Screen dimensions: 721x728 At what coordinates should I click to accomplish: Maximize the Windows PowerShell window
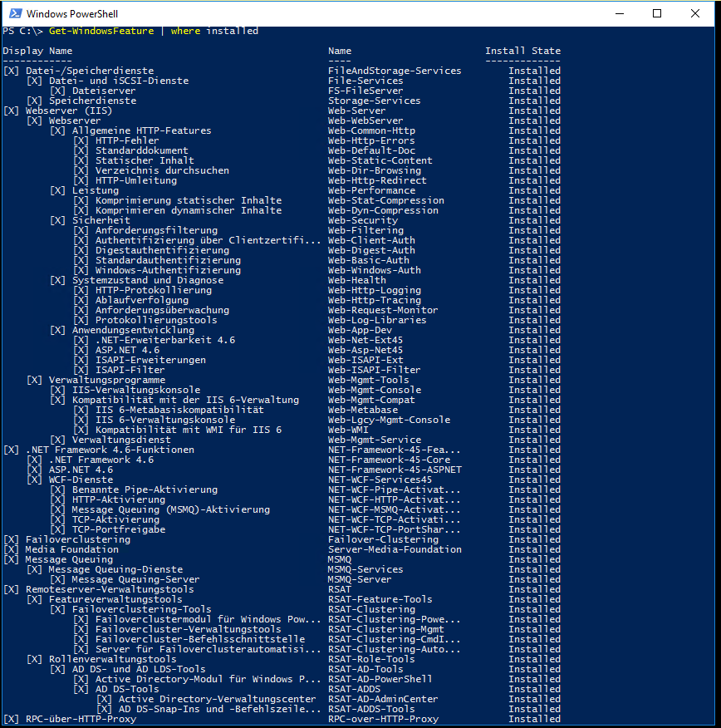[657, 13]
